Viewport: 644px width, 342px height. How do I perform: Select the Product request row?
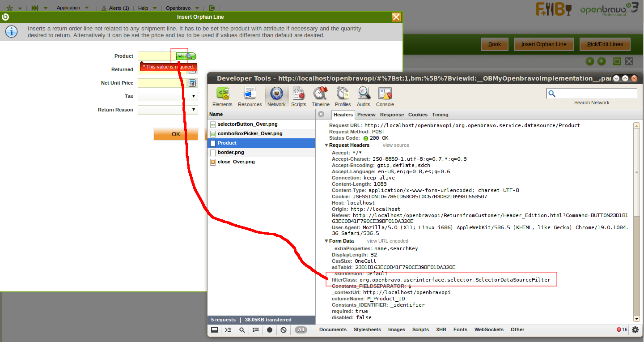[x=262, y=143]
